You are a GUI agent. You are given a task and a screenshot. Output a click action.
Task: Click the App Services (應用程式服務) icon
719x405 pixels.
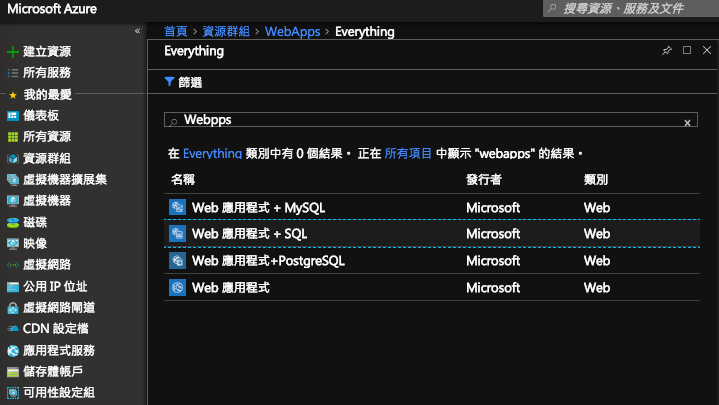tap(13, 351)
